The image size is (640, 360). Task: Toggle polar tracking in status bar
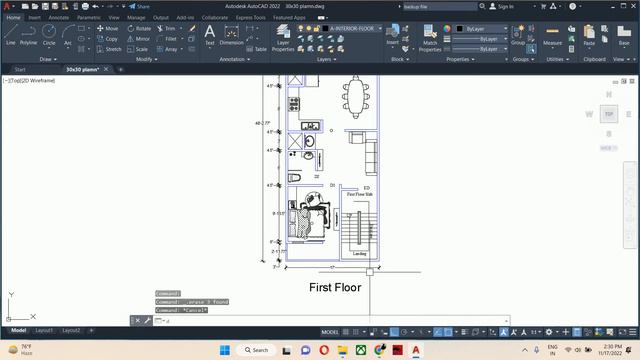(x=404, y=332)
